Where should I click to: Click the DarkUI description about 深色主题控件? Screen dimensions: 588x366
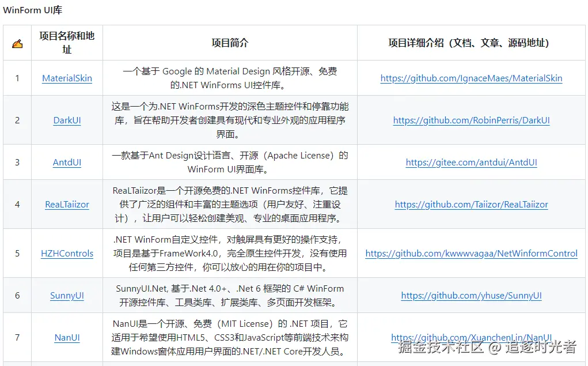click(x=230, y=120)
